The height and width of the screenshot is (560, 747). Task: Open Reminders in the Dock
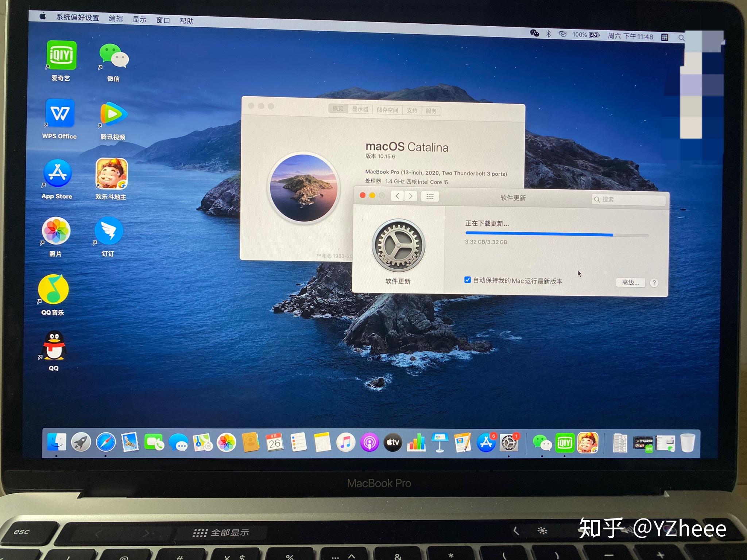(x=298, y=443)
